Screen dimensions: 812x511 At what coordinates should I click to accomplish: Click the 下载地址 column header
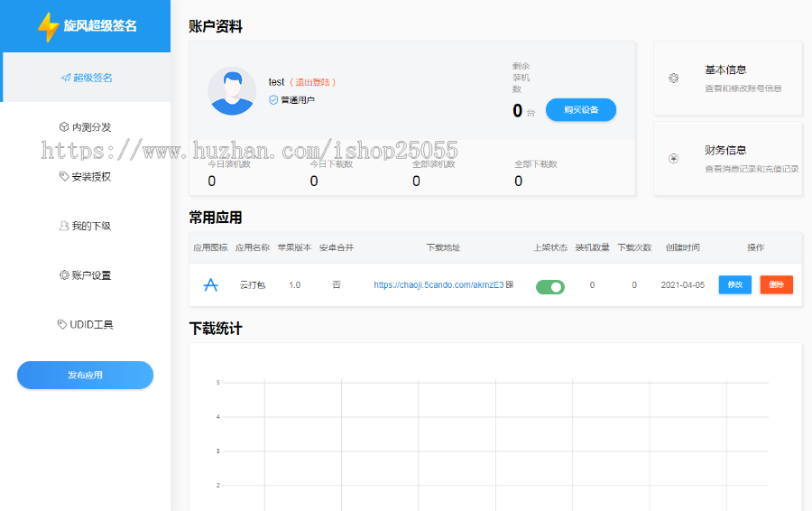coord(443,247)
